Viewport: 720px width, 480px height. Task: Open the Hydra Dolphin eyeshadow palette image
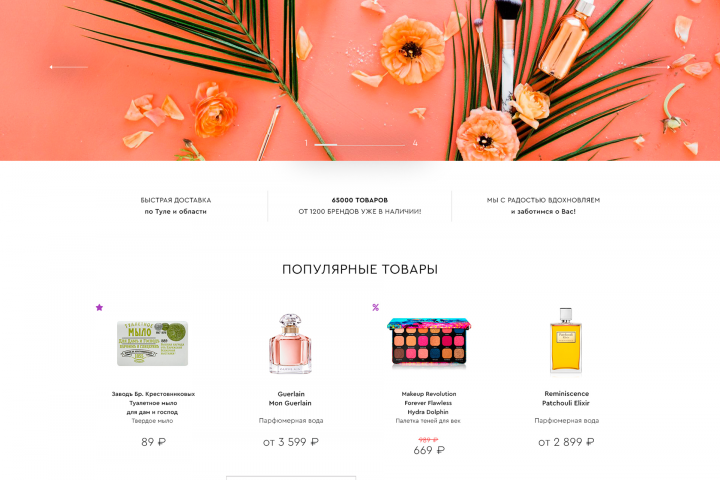(x=428, y=342)
